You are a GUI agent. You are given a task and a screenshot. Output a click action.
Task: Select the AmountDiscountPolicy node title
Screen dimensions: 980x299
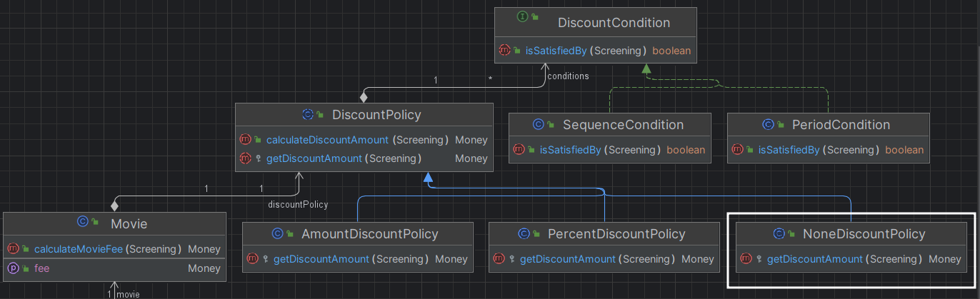click(370, 234)
